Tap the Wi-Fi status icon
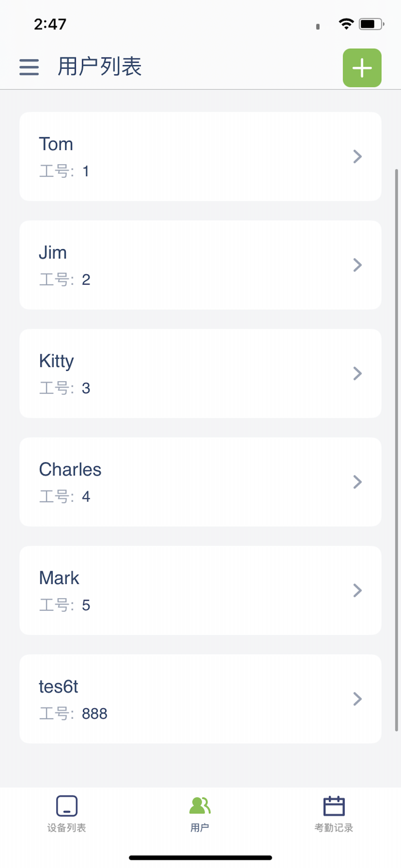 click(346, 24)
